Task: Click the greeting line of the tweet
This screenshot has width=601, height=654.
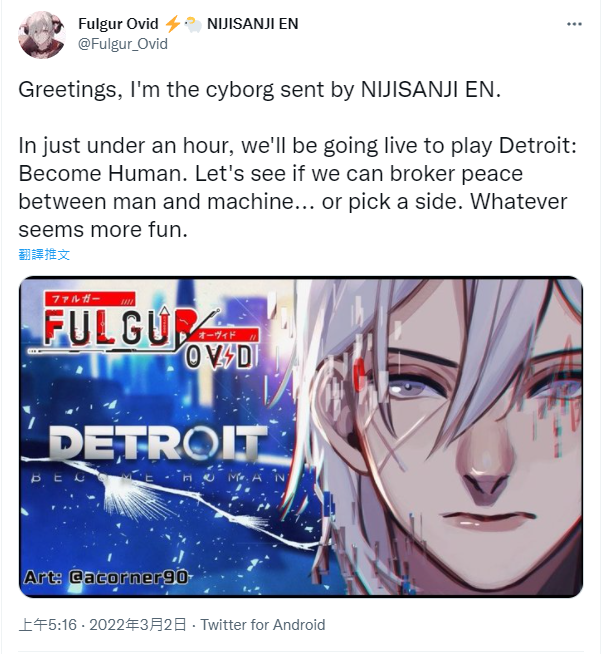Action: (x=259, y=90)
